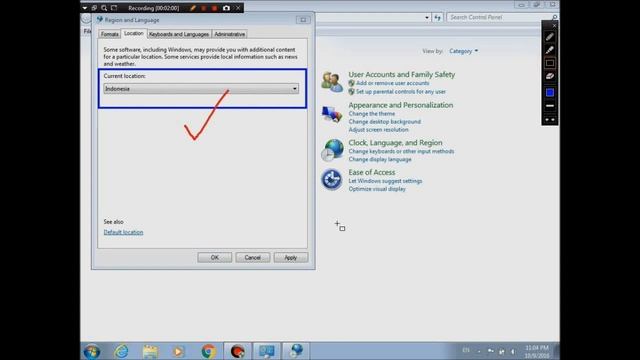This screenshot has width=640, height=360.
Task: Click the User Accounts and Family Safety icon
Action: point(331,82)
